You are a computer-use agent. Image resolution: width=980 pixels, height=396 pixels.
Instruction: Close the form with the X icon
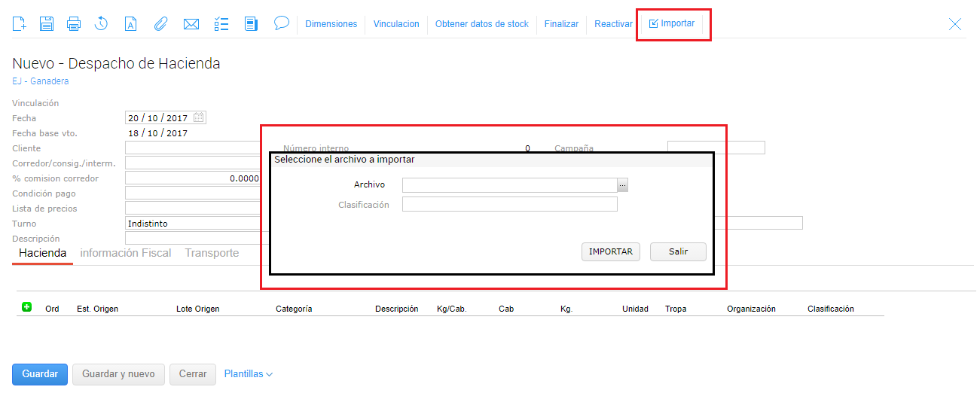955,23
